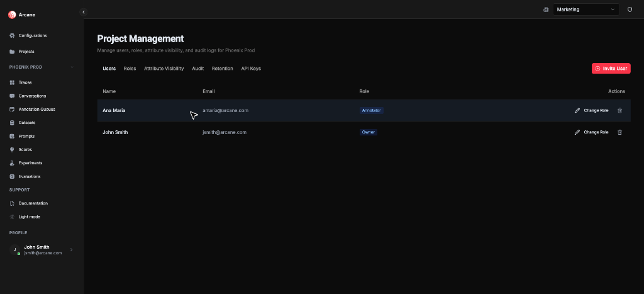644x294 pixels.
Task: Open Prompts icon in sidebar
Action: tap(12, 136)
